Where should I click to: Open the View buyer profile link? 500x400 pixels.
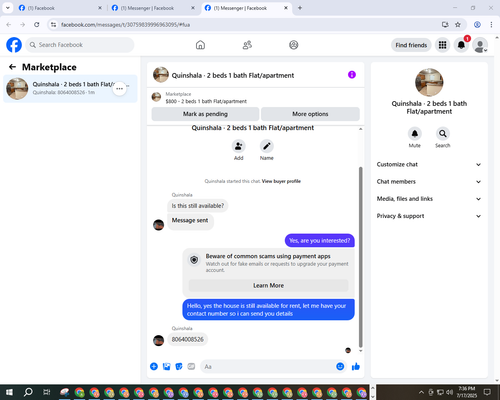[x=281, y=181]
